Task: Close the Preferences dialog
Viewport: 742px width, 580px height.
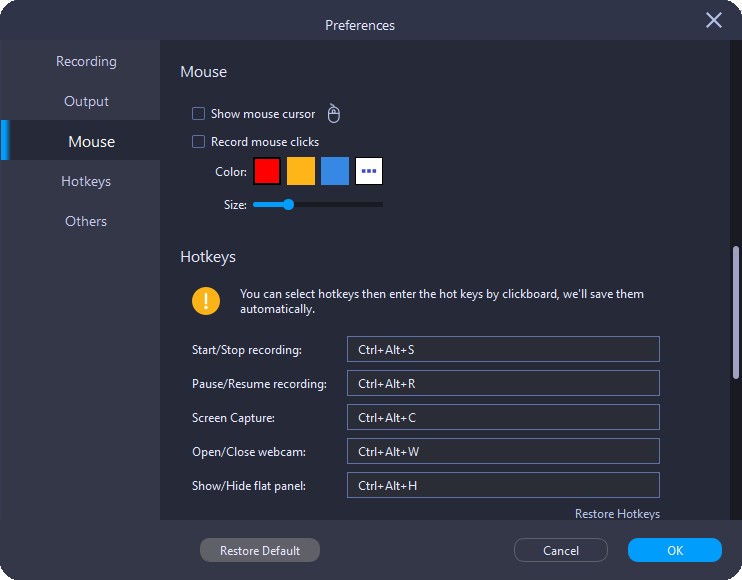Action: click(714, 21)
